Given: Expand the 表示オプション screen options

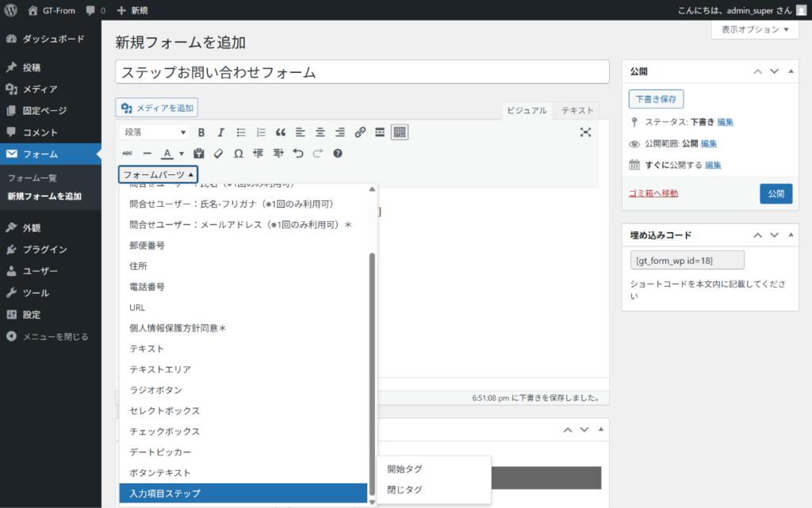Looking at the screenshot, I should tap(755, 29).
